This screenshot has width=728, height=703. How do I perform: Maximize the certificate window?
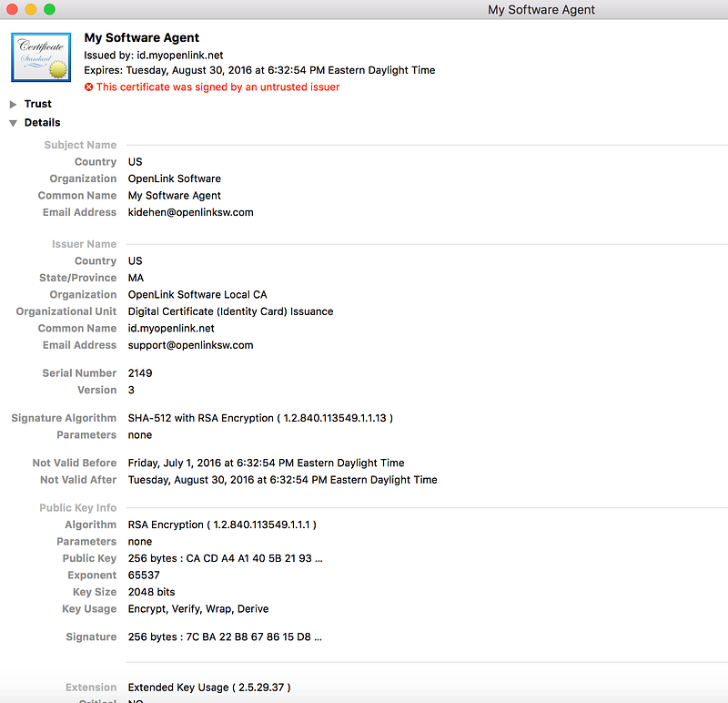(50, 9)
